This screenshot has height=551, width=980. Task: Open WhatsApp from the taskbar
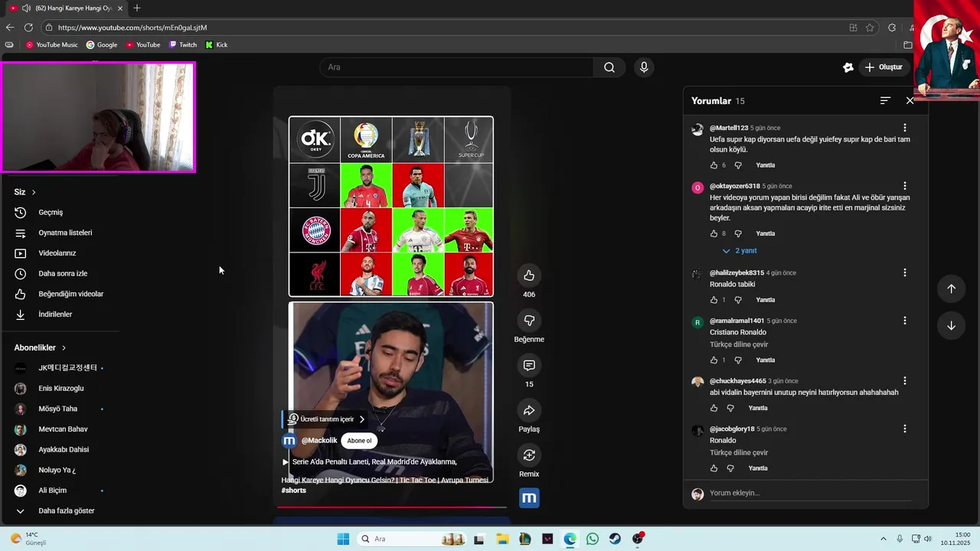(x=593, y=539)
